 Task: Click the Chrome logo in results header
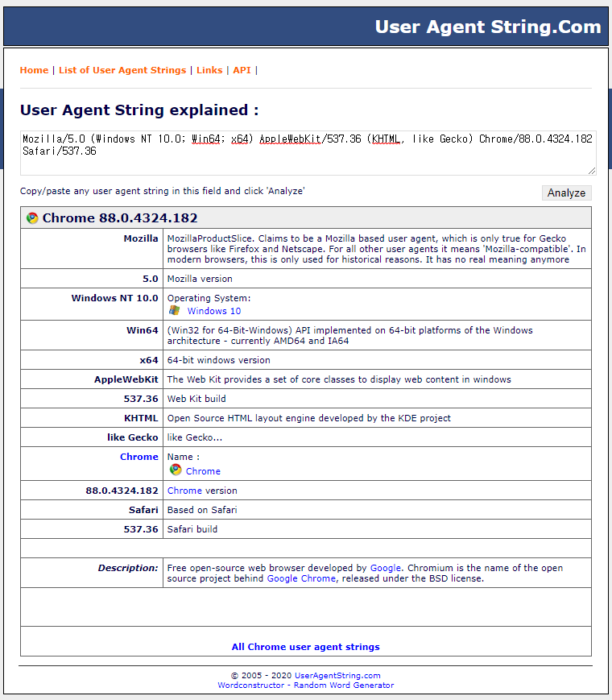tap(32, 217)
